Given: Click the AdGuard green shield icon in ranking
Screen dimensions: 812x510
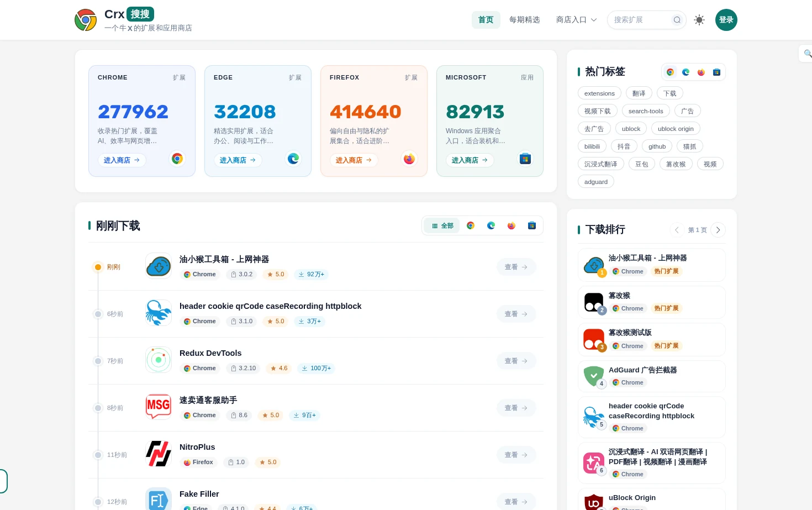Looking at the screenshot, I should (594, 376).
